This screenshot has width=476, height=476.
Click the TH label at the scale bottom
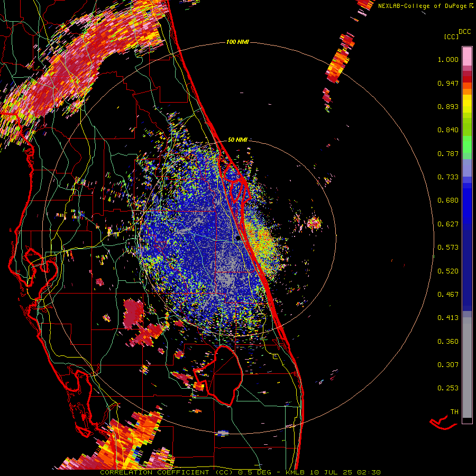tap(454, 412)
